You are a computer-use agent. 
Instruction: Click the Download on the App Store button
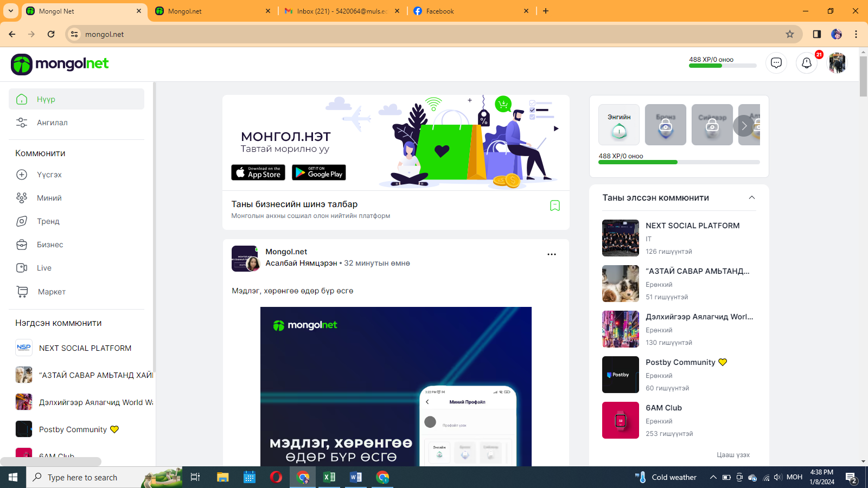point(258,172)
